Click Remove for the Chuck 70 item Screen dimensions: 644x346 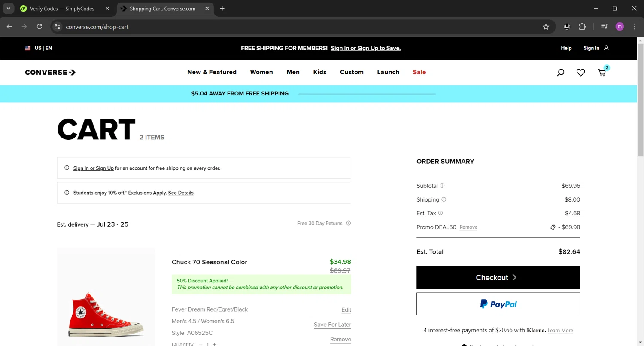click(x=340, y=340)
